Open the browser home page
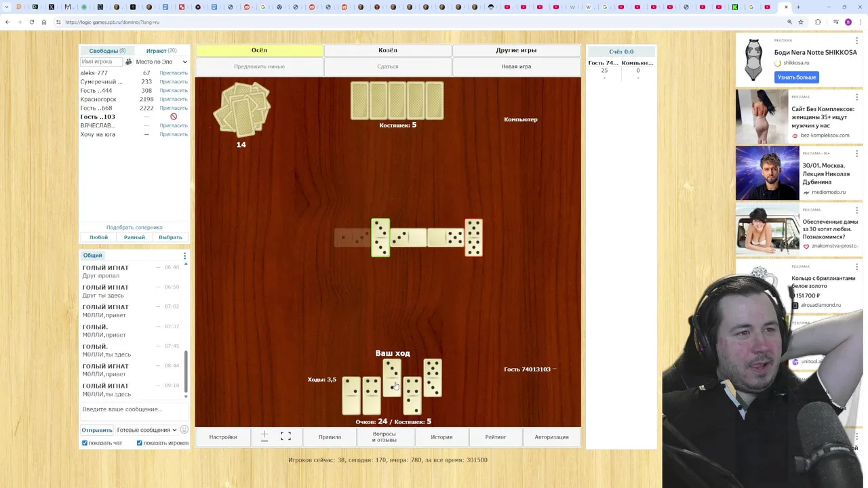868x488 pixels. click(44, 22)
